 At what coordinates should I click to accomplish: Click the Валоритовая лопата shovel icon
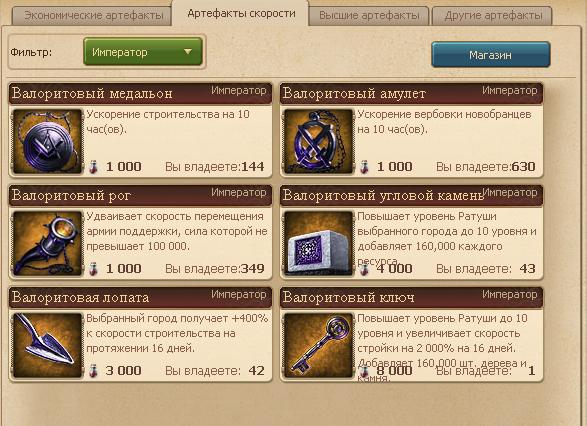pos(48,345)
